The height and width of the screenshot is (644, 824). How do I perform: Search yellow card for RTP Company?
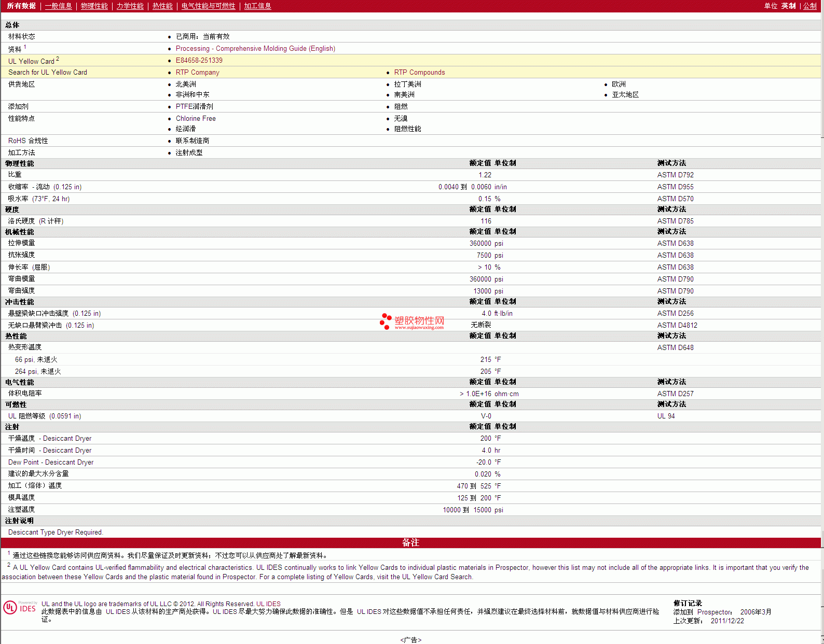pos(197,72)
